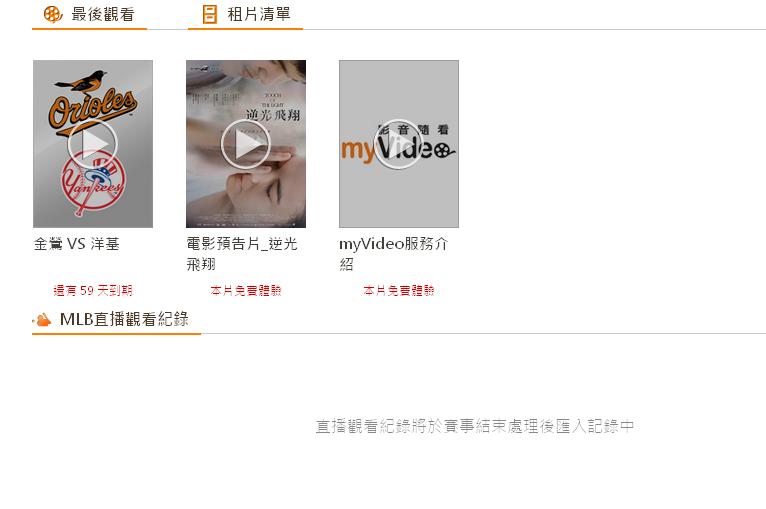Open the myVideo服務介紹 title link
The image size is (766, 509).
point(394,254)
